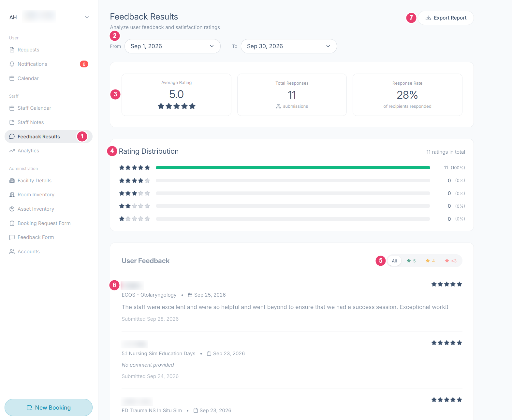Show all ratings with the All filter
Viewport: 512px width, 420px height.
click(394, 261)
